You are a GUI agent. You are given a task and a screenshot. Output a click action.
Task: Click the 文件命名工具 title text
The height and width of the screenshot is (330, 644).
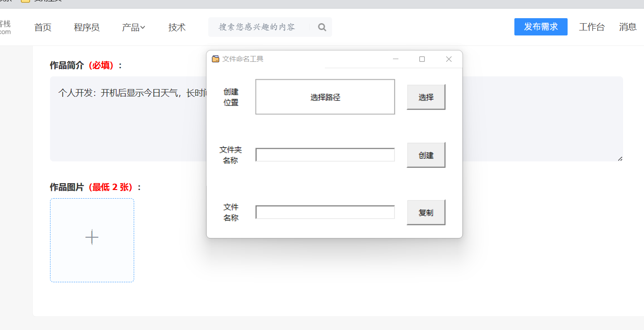point(243,59)
